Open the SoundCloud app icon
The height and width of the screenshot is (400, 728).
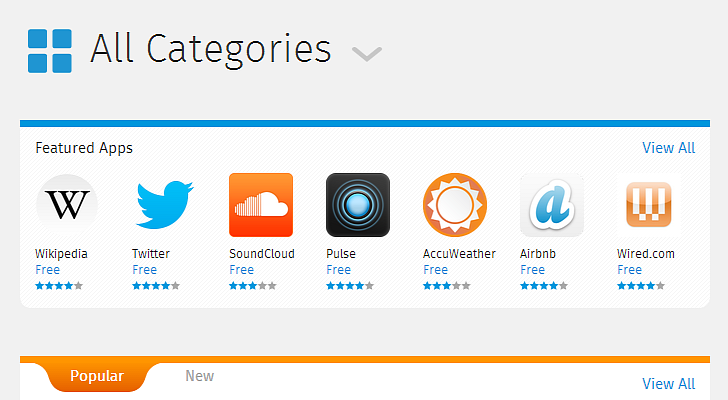(x=261, y=205)
